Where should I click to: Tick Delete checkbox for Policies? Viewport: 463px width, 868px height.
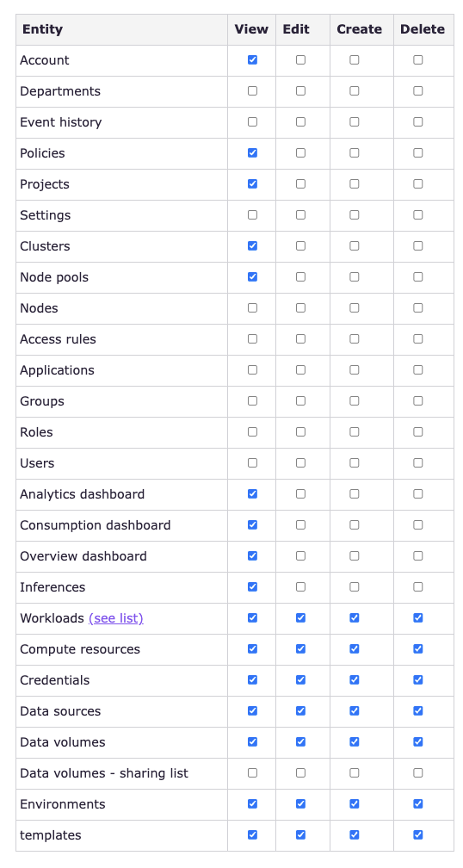pos(417,152)
